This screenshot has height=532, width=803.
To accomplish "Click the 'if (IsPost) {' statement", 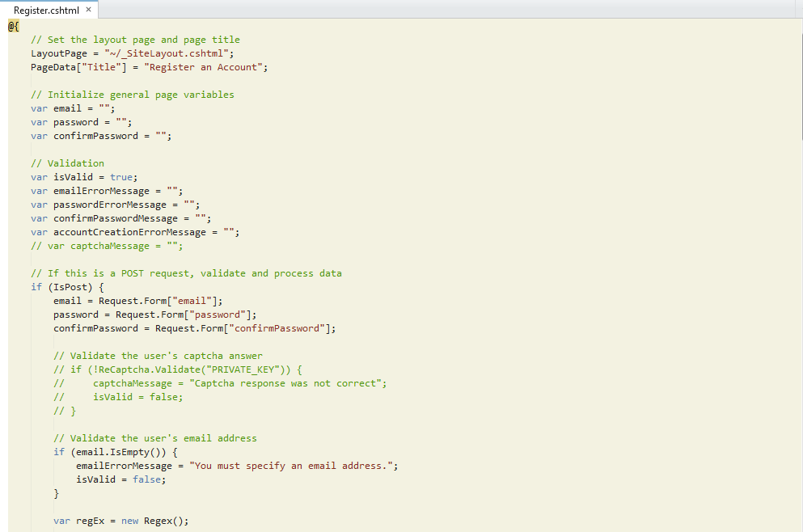I will click(67, 287).
